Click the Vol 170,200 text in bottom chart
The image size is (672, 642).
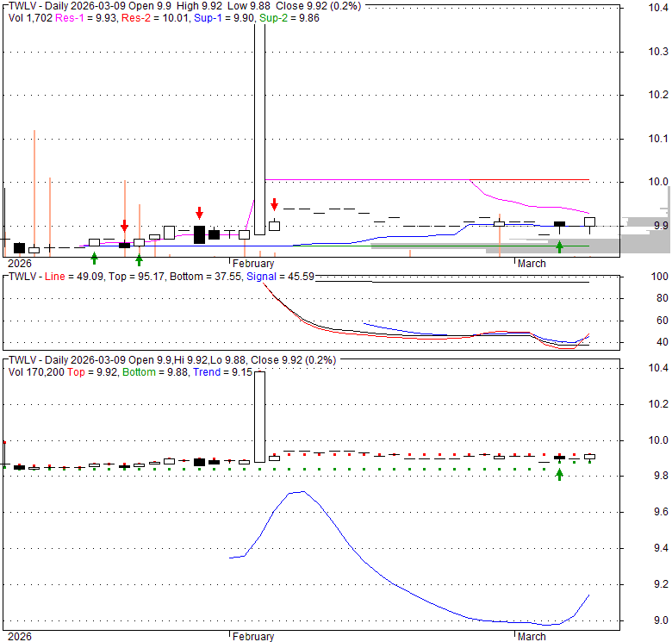click(x=36, y=371)
